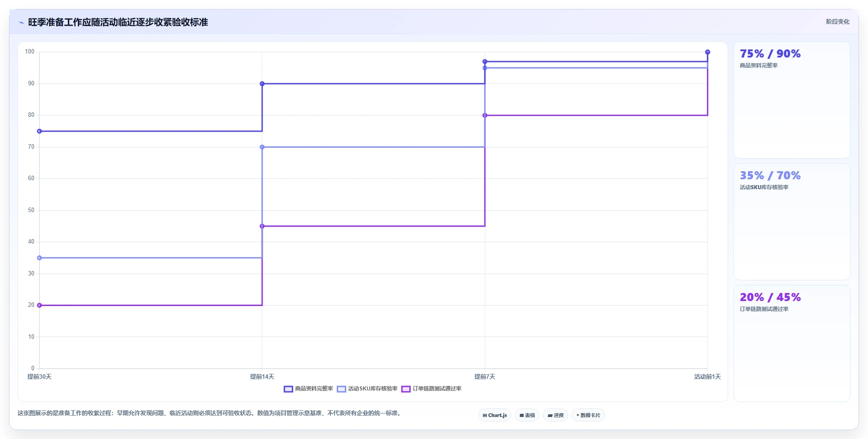868x439 pixels.
Task: Open the 数据卡片 tag pill
Action: [588, 415]
